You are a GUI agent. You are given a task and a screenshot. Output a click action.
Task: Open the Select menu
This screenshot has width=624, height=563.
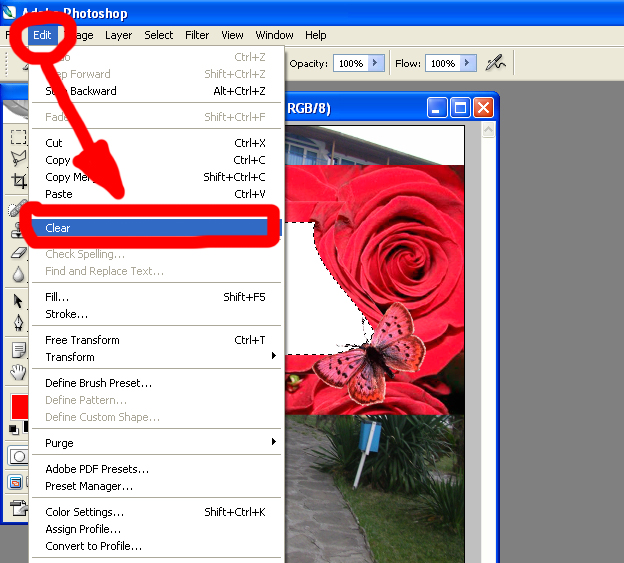(x=158, y=35)
